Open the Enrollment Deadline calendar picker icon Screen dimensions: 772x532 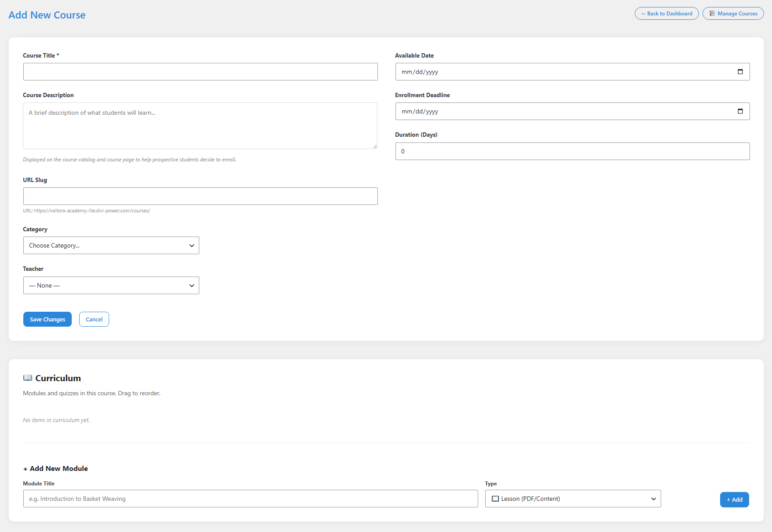point(740,111)
